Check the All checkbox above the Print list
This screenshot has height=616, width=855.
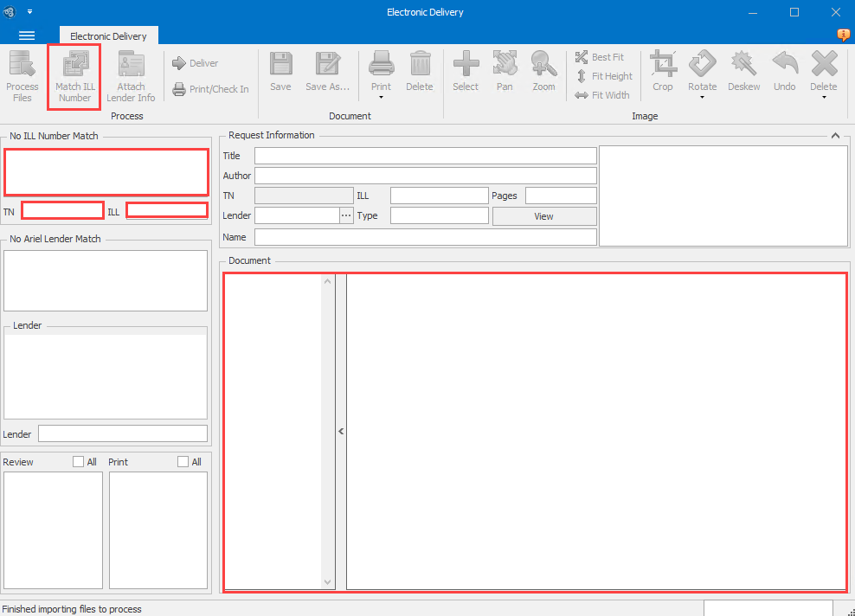182,461
